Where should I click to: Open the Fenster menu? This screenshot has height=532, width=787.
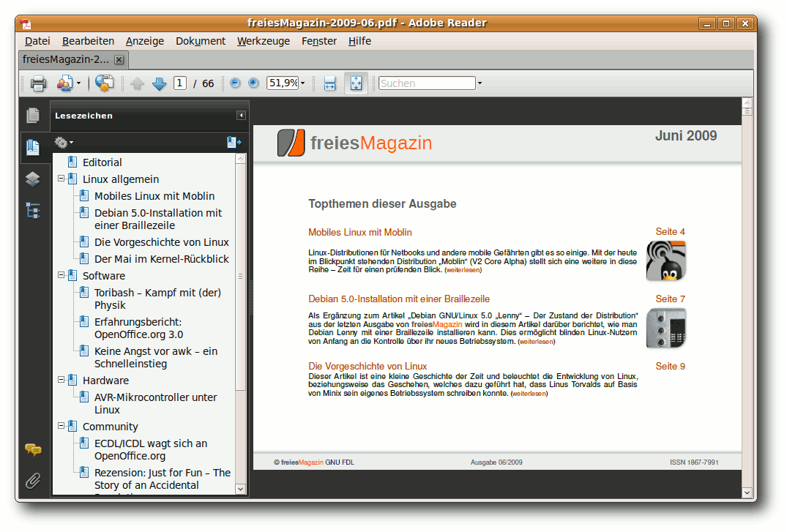319,41
